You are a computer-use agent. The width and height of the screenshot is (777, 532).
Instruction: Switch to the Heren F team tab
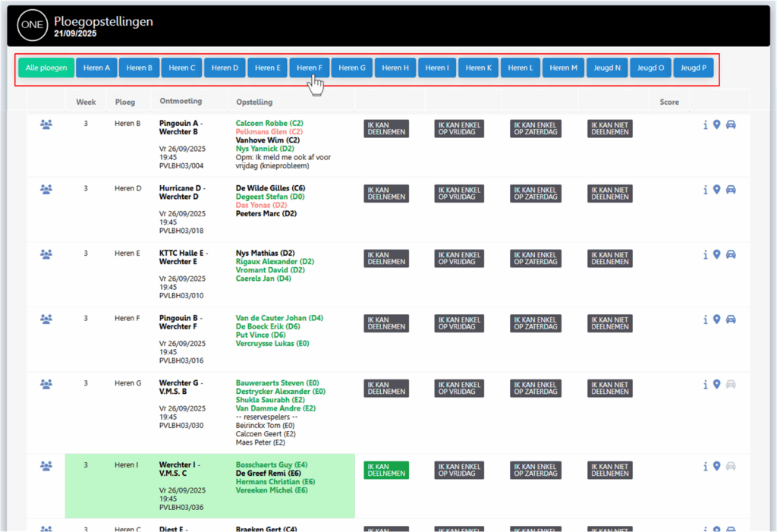pyautogui.click(x=309, y=68)
